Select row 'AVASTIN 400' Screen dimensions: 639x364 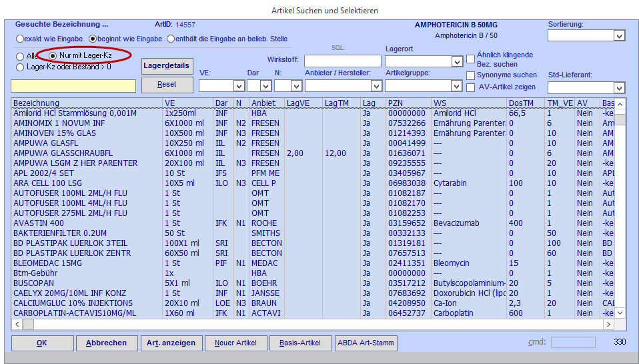pyautogui.click(x=313, y=223)
